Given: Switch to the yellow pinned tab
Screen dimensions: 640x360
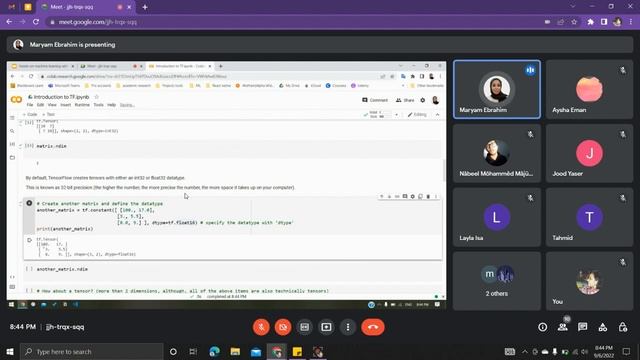Looking at the screenshot, I should tap(28, 7).
